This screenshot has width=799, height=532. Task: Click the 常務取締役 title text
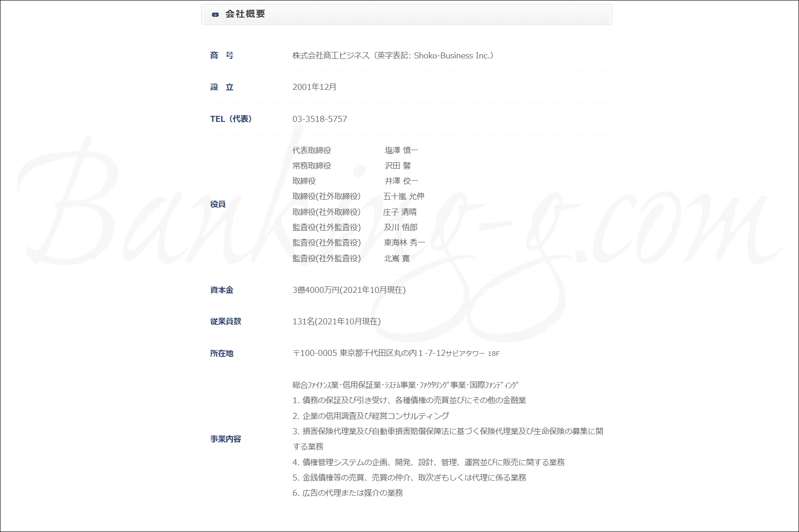pyautogui.click(x=311, y=165)
